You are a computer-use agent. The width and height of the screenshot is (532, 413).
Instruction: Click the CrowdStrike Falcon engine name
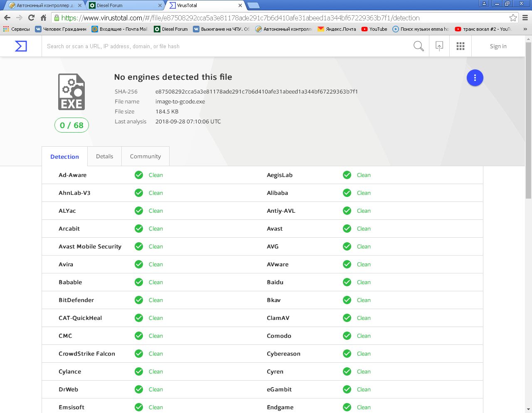click(87, 354)
